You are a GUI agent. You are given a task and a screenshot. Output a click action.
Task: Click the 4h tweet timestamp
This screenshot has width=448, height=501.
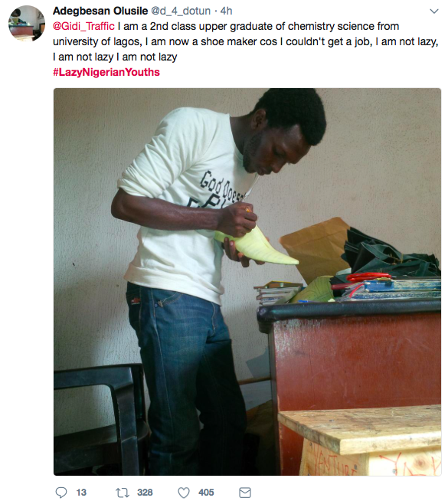pyautogui.click(x=226, y=11)
